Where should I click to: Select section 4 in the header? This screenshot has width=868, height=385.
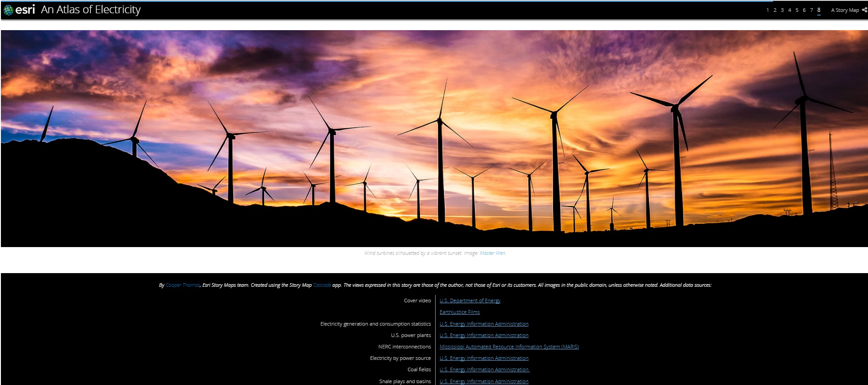(x=789, y=10)
